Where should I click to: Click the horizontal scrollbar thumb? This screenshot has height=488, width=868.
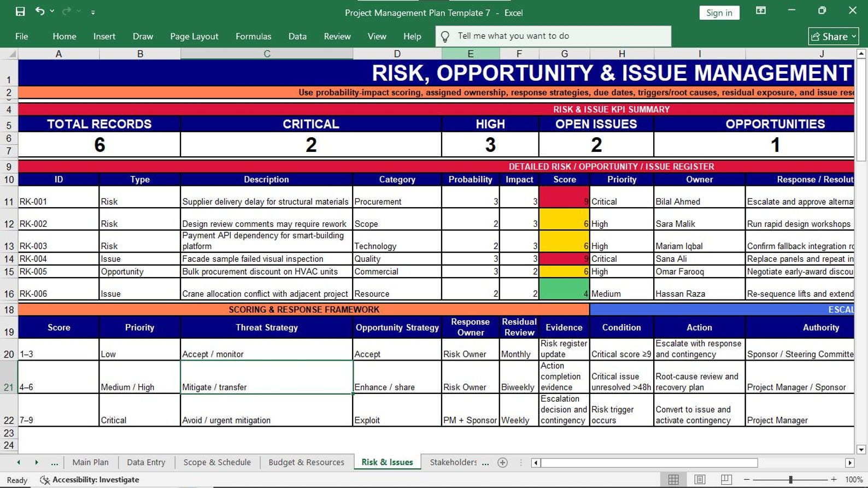point(649,463)
